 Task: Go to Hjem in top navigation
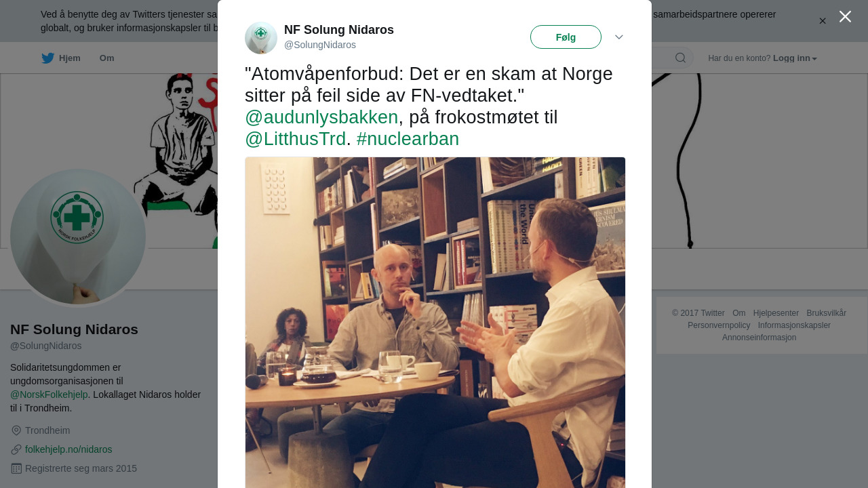70,58
